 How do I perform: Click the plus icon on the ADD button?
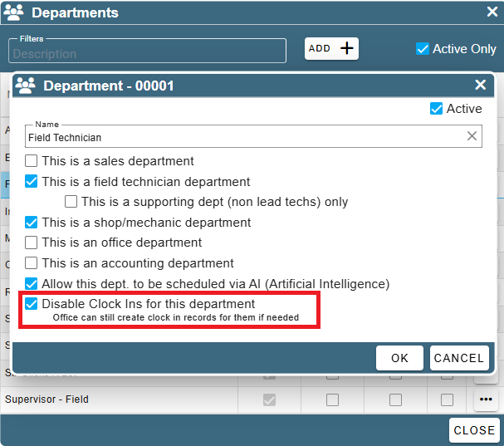347,48
